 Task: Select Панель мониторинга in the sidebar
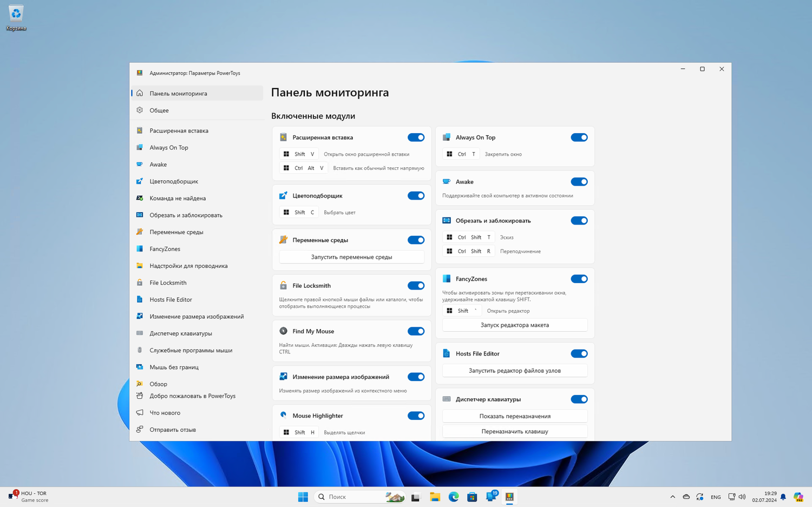197,93
